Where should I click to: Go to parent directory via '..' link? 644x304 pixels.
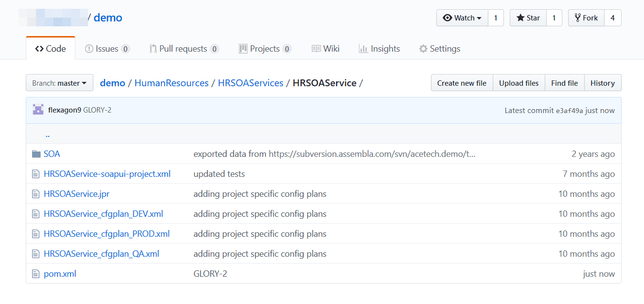click(x=47, y=135)
